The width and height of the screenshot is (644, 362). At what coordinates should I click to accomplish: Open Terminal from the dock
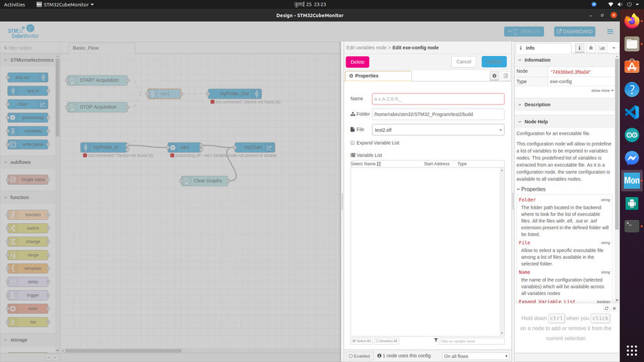click(x=632, y=225)
